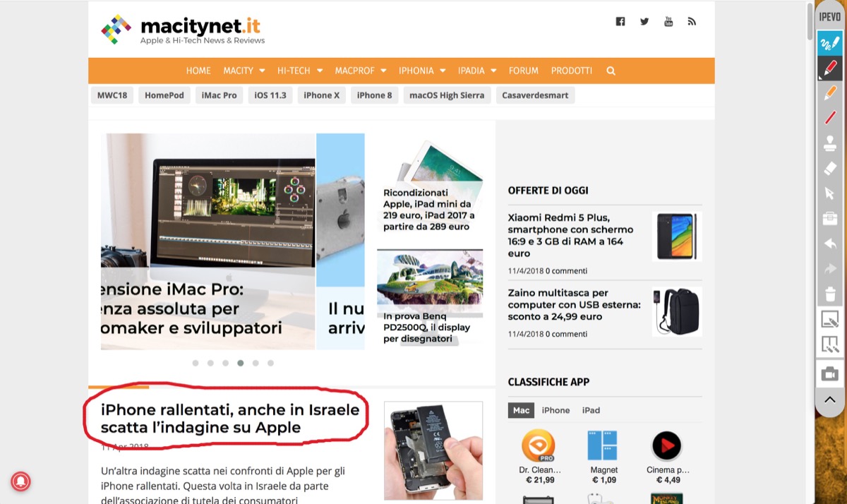Click the MWC18 tag button
The height and width of the screenshot is (504, 847).
(x=112, y=95)
